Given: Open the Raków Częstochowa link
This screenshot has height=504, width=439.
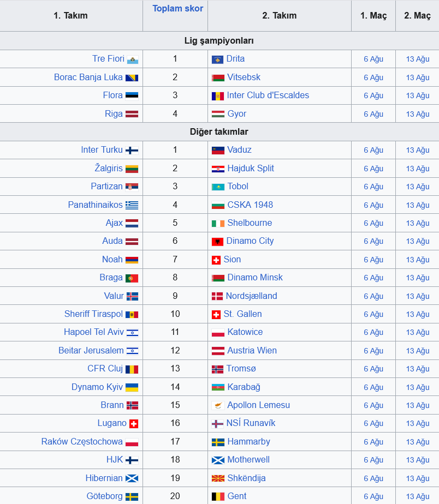Looking at the screenshot, I should point(82,442).
